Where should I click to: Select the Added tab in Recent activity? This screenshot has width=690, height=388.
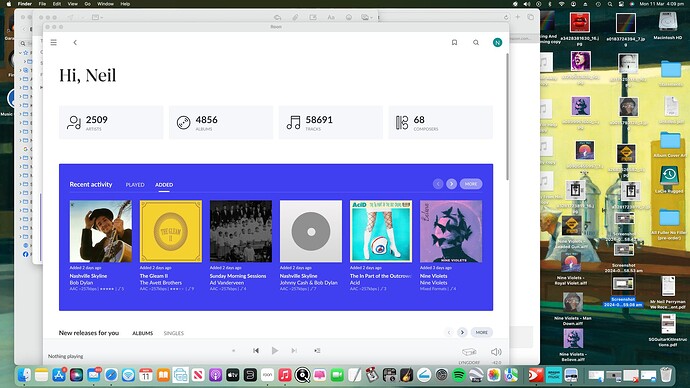[164, 185]
